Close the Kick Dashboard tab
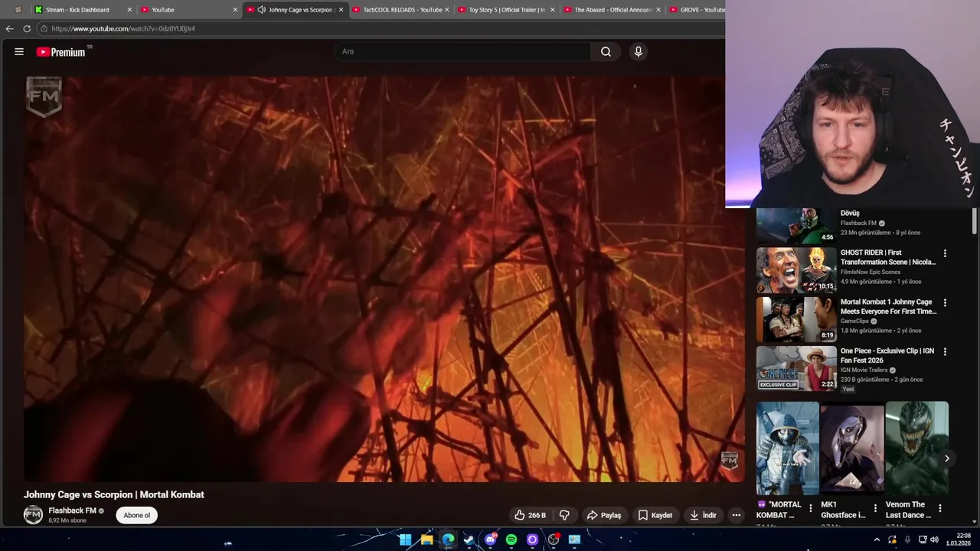Screen dimensions: 980x551 129,10
